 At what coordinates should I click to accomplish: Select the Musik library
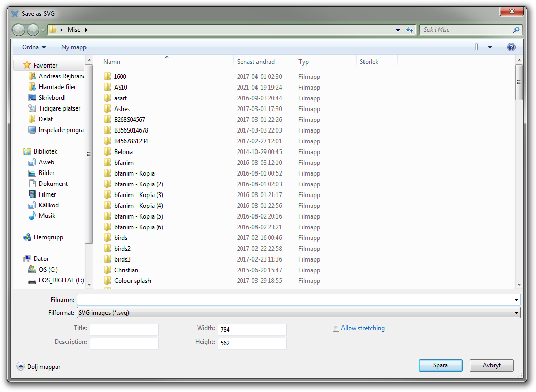click(x=47, y=216)
